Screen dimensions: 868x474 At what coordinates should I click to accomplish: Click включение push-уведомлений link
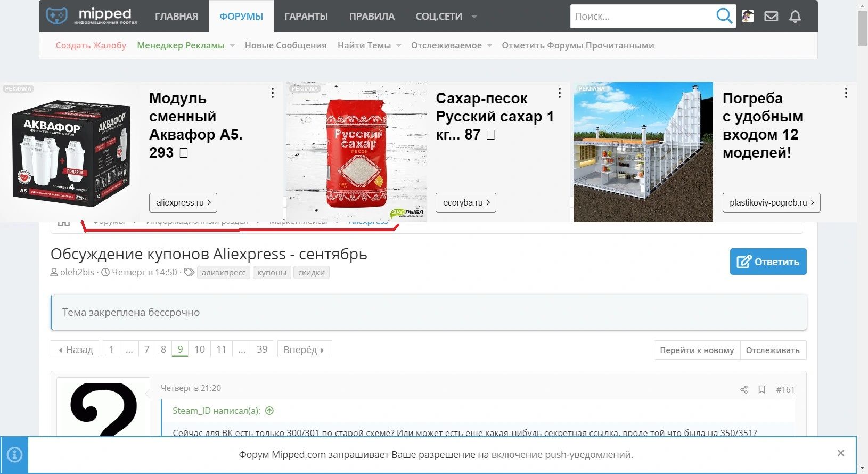(561, 455)
